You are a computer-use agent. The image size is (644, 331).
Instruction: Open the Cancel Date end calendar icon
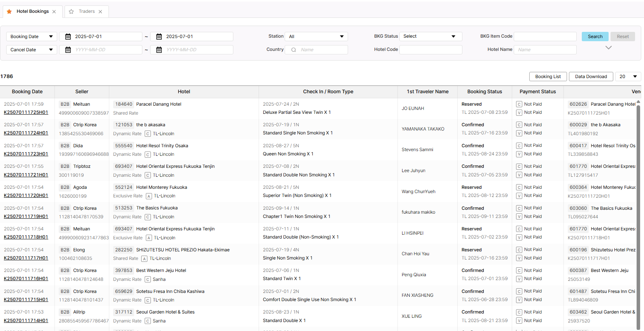tap(159, 50)
